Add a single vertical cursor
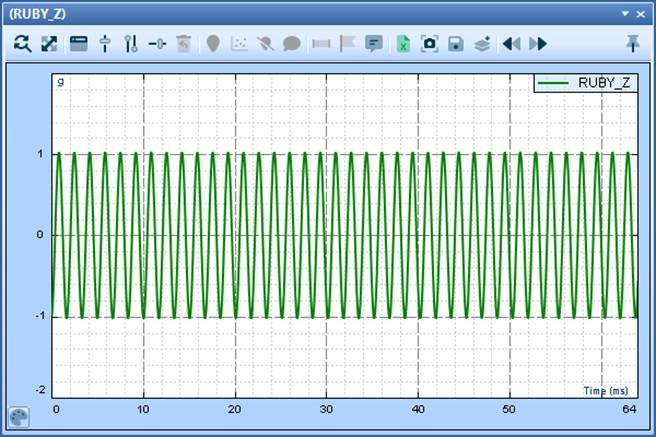This screenshot has height=437, width=656. click(x=105, y=43)
